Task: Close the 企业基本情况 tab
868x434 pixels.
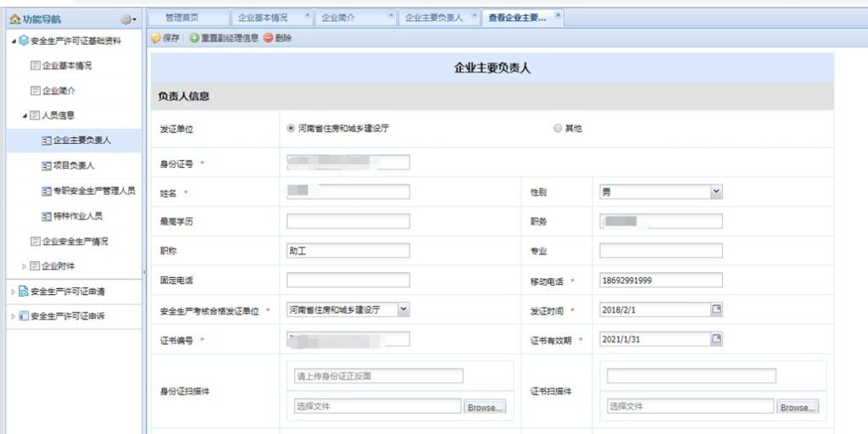Action: tap(307, 16)
